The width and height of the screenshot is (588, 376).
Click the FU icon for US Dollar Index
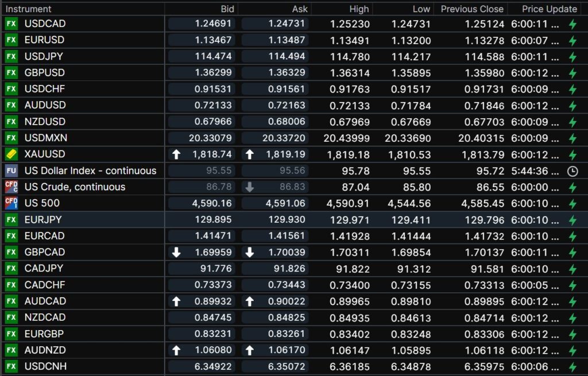click(11, 171)
